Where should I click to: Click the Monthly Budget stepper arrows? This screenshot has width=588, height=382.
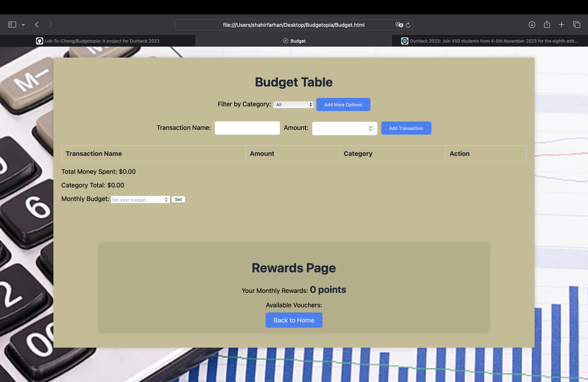coord(166,199)
